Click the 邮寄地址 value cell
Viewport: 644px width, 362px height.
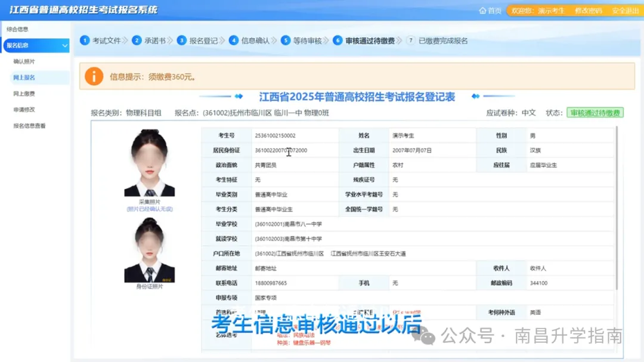tap(364, 268)
